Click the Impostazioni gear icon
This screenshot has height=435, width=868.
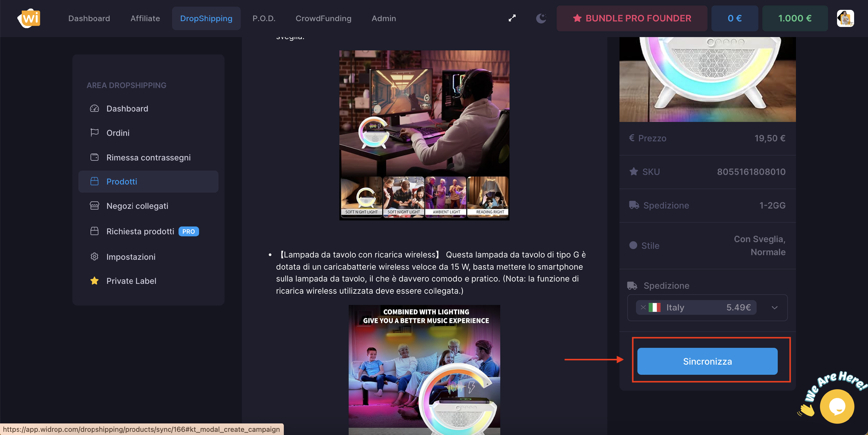[x=94, y=257]
